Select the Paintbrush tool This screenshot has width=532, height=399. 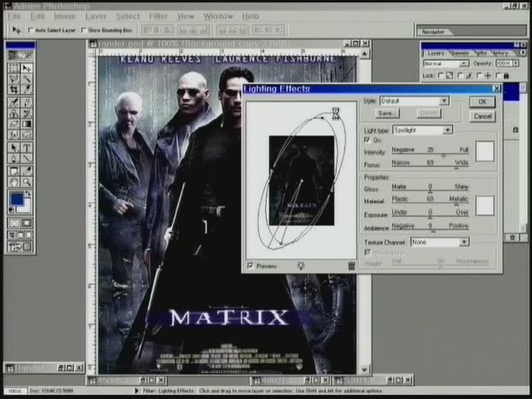(x=27, y=103)
